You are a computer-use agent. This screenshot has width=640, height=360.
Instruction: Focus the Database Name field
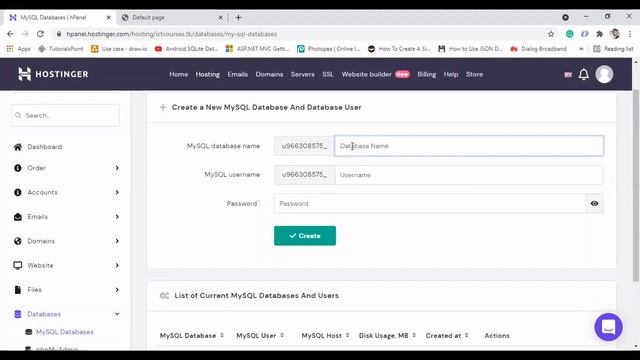pos(469,146)
